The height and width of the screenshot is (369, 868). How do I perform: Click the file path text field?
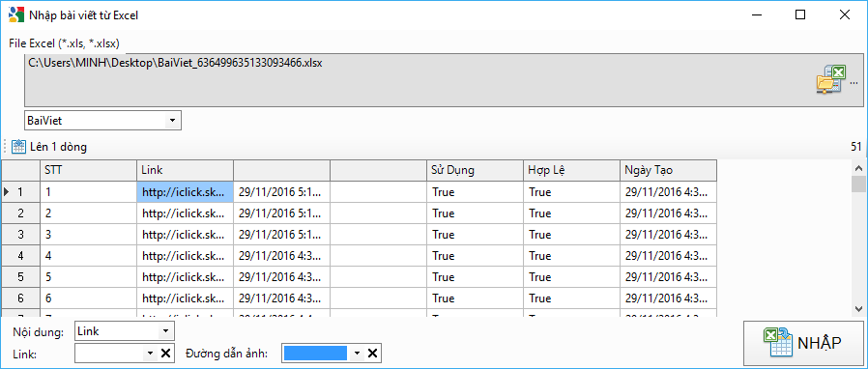click(443, 79)
